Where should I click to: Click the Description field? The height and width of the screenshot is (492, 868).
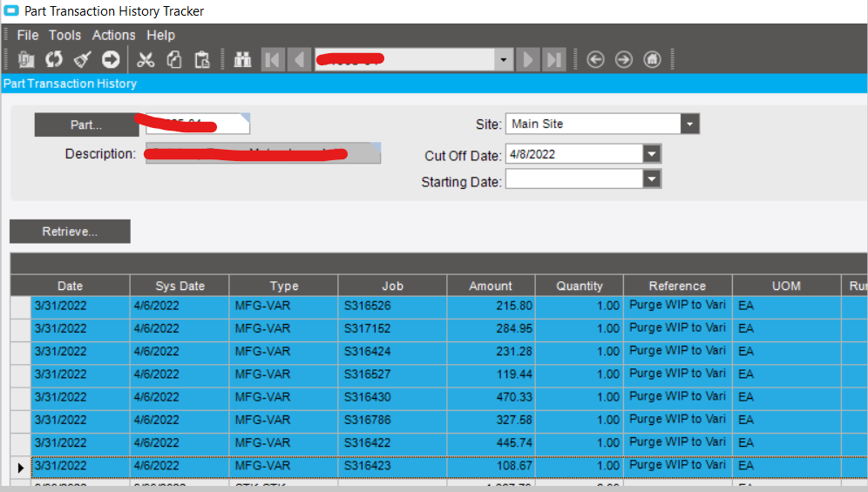coord(263,153)
